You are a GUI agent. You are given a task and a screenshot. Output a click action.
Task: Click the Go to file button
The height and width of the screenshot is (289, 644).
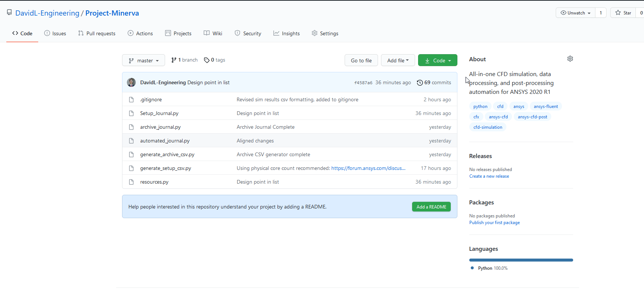pos(361,60)
